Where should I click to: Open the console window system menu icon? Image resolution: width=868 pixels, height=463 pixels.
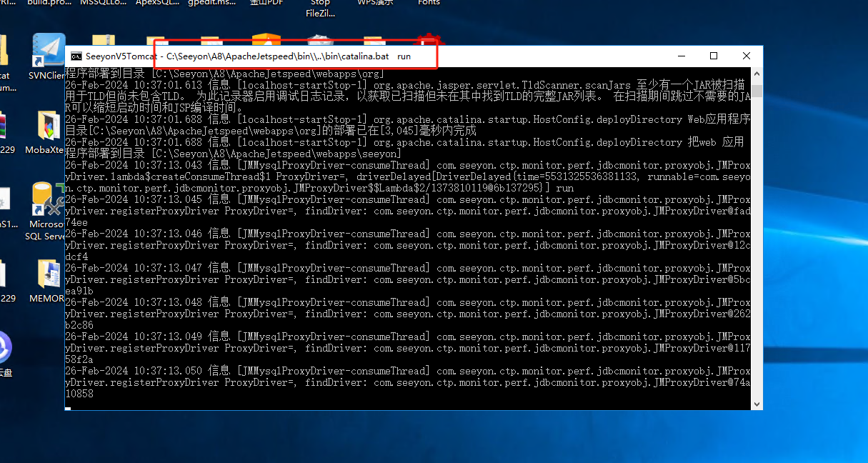[75, 56]
